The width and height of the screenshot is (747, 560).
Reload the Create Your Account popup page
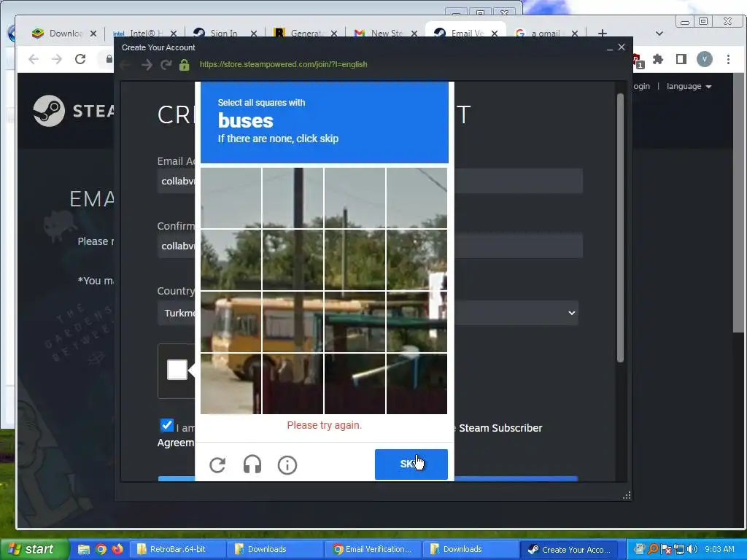point(166,65)
